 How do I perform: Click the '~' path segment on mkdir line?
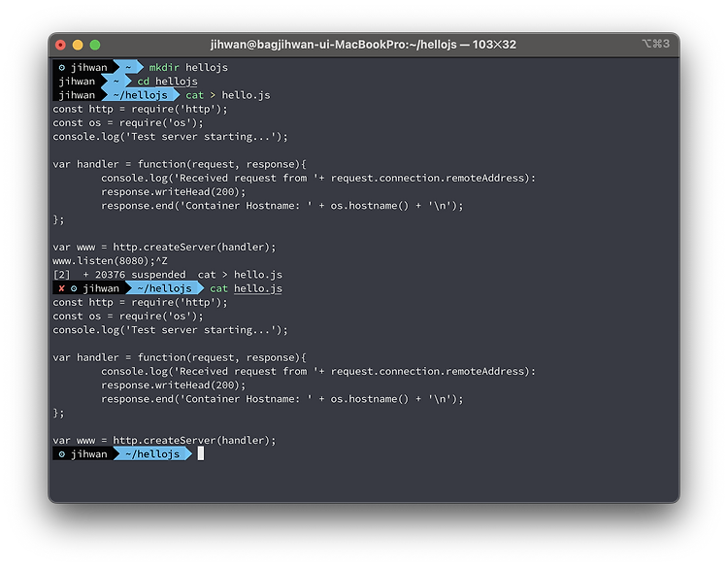click(x=128, y=68)
